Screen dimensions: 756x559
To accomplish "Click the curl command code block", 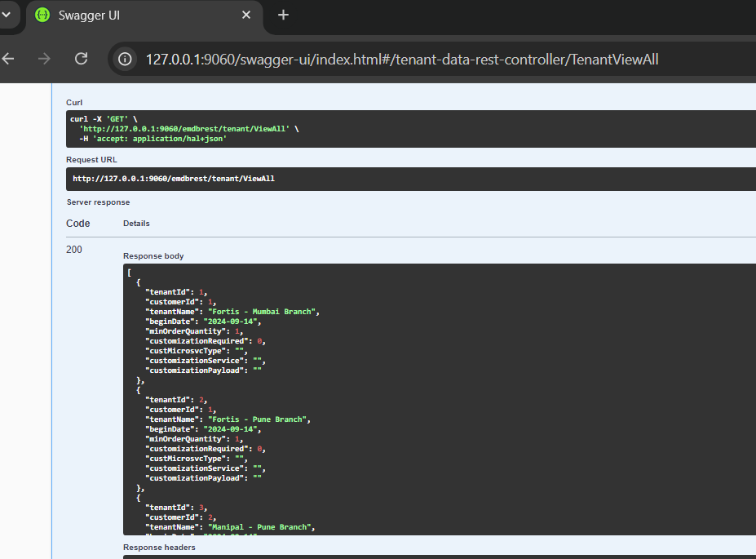I will coord(411,129).
